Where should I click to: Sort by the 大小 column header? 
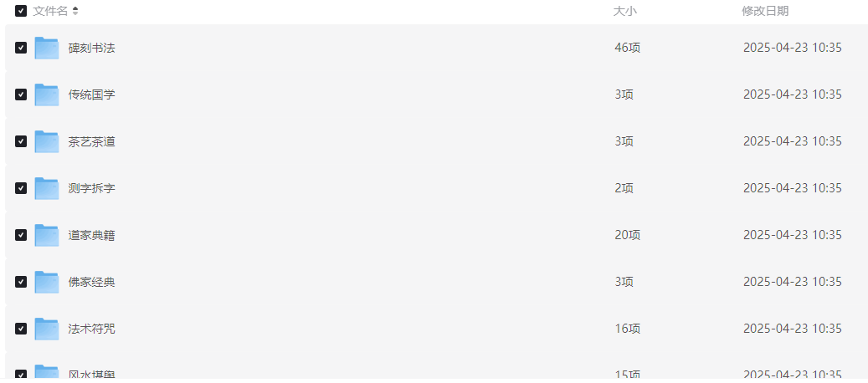point(625,11)
